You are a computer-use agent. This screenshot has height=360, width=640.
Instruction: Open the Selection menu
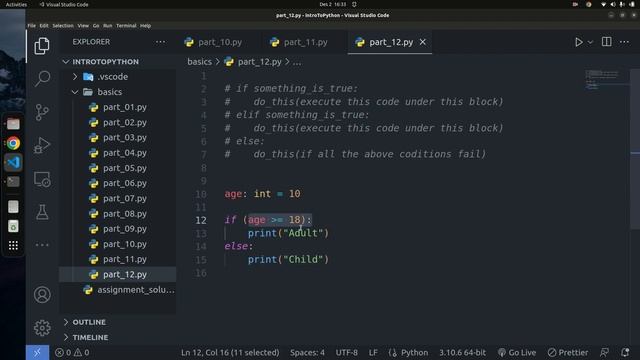[x=63, y=25]
